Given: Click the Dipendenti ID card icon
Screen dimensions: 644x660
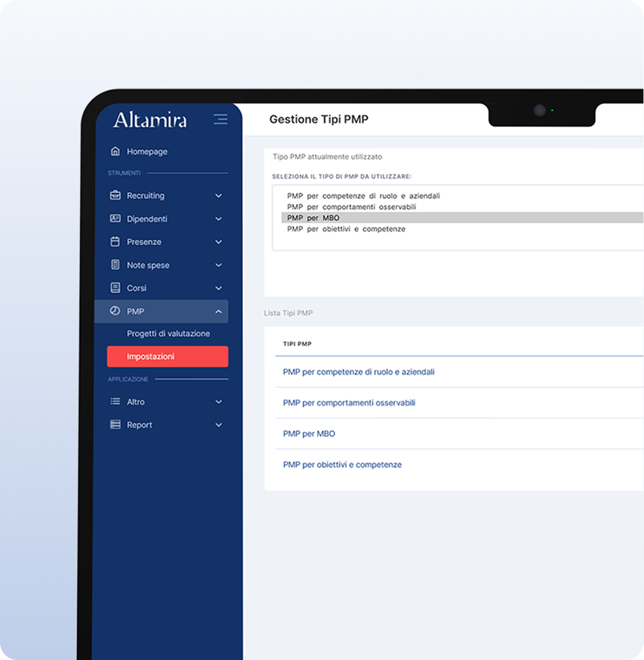Looking at the screenshot, I should click(115, 219).
